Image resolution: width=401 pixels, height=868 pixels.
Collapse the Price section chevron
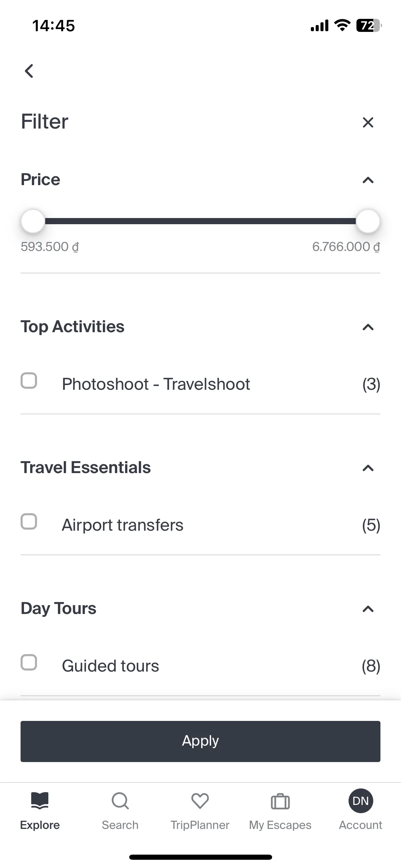(x=368, y=180)
